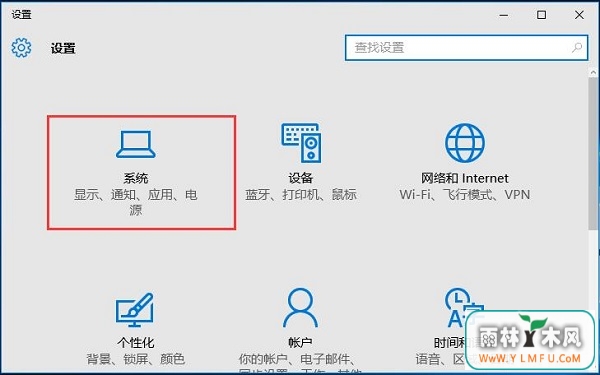
Task: Open the 设备 keyboard and speaker icon
Action: click(x=302, y=143)
